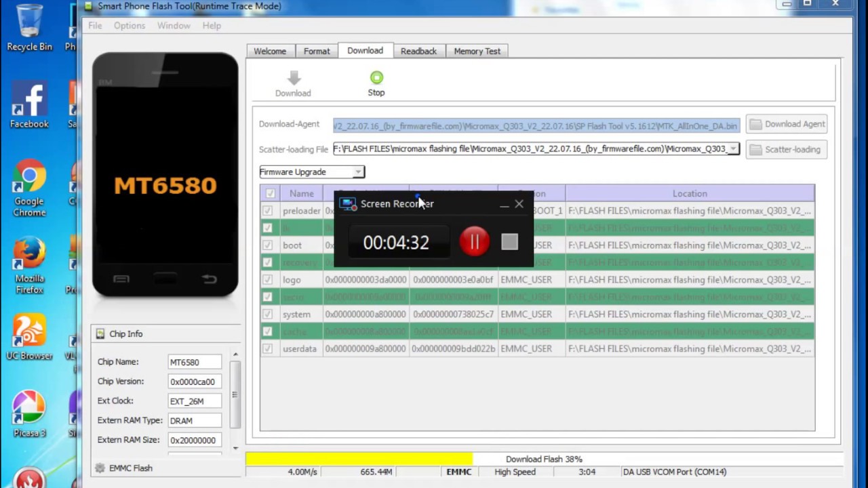
Task: Toggle the userdata row checkbox
Action: tap(268, 349)
